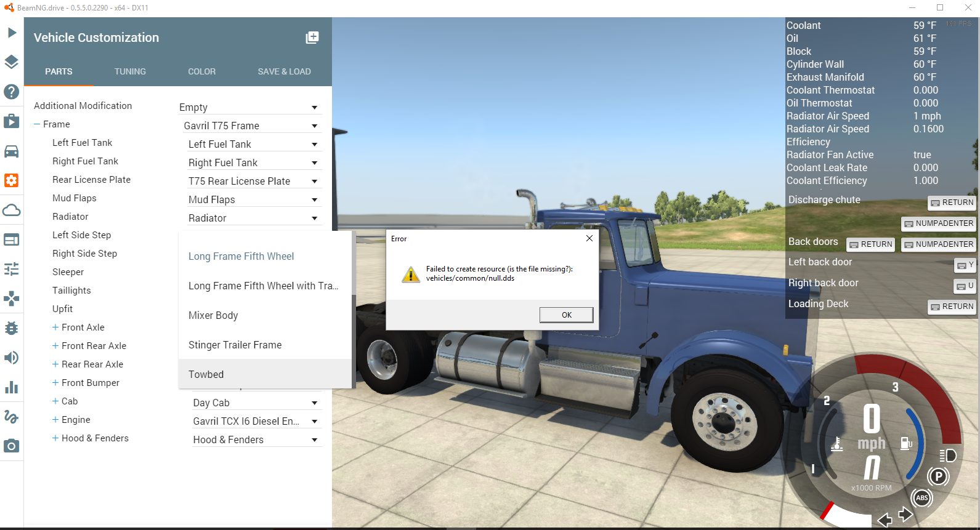980x530 pixels.
Task: Expand the Cab tree node
Action: (x=55, y=401)
